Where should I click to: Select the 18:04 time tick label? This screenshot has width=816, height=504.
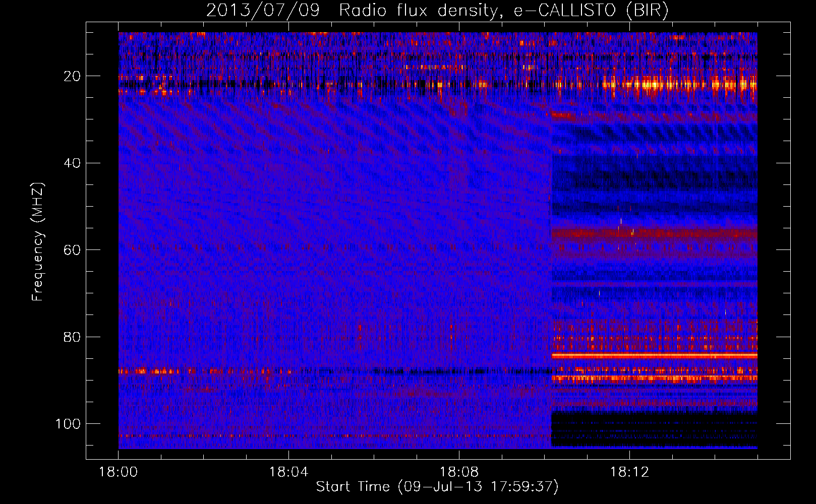(x=288, y=472)
